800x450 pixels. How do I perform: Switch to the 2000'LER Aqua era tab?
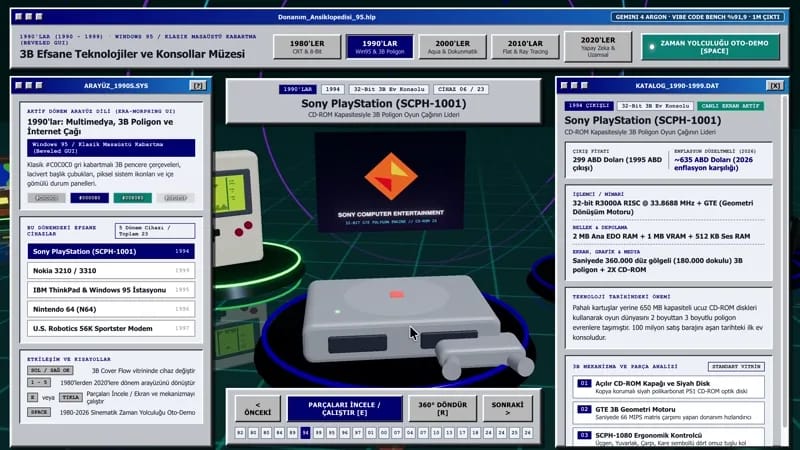pos(453,47)
